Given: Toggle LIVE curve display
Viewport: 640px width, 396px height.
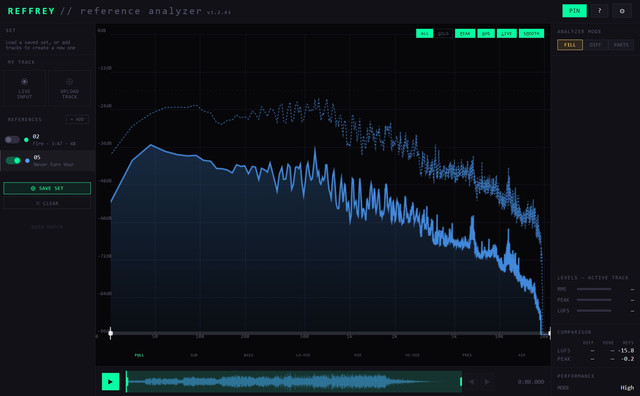Looking at the screenshot, I should pos(507,33).
